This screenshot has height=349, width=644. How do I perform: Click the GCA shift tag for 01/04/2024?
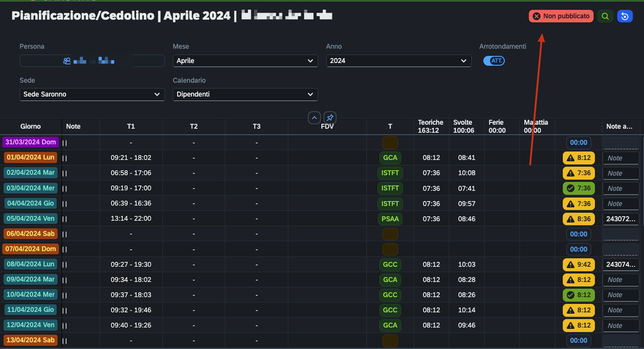pos(390,158)
